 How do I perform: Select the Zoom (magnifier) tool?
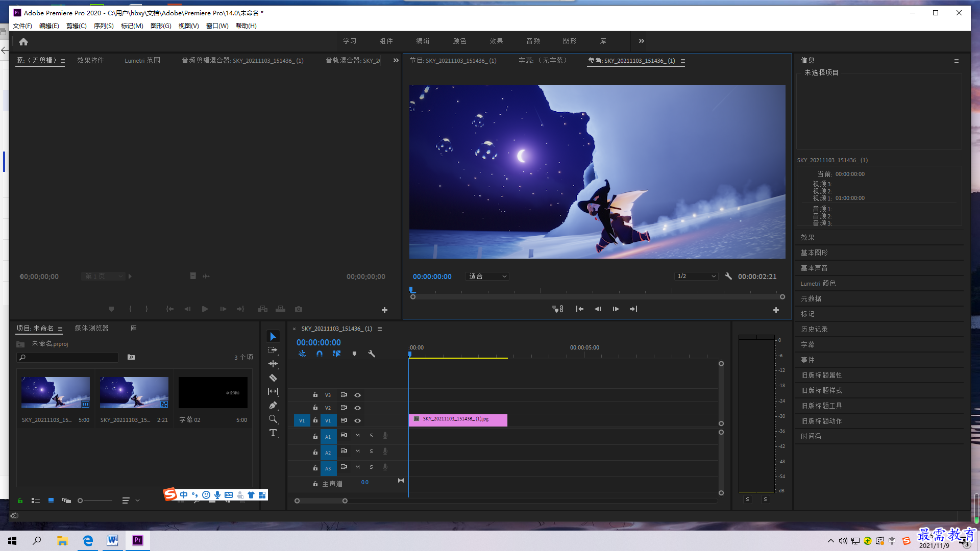273,419
